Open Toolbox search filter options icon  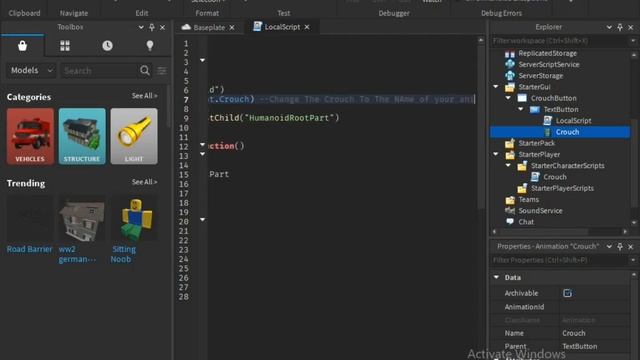pyautogui.click(x=162, y=71)
